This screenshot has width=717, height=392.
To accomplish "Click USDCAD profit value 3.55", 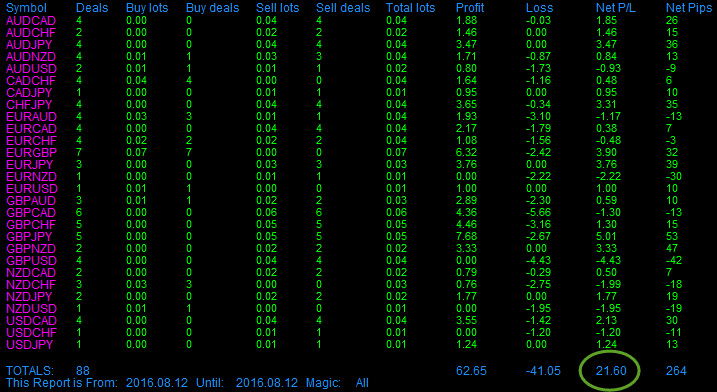I will pos(466,320).
